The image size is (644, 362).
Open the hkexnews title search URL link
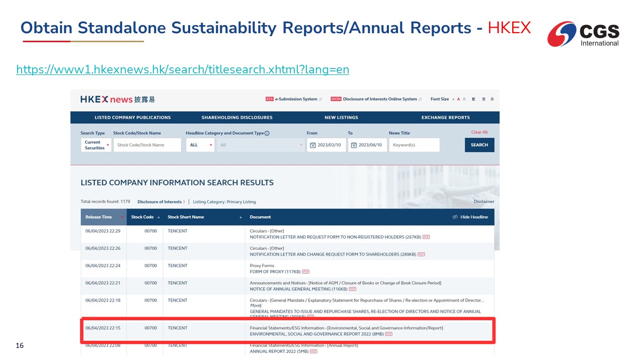(182, 70)
